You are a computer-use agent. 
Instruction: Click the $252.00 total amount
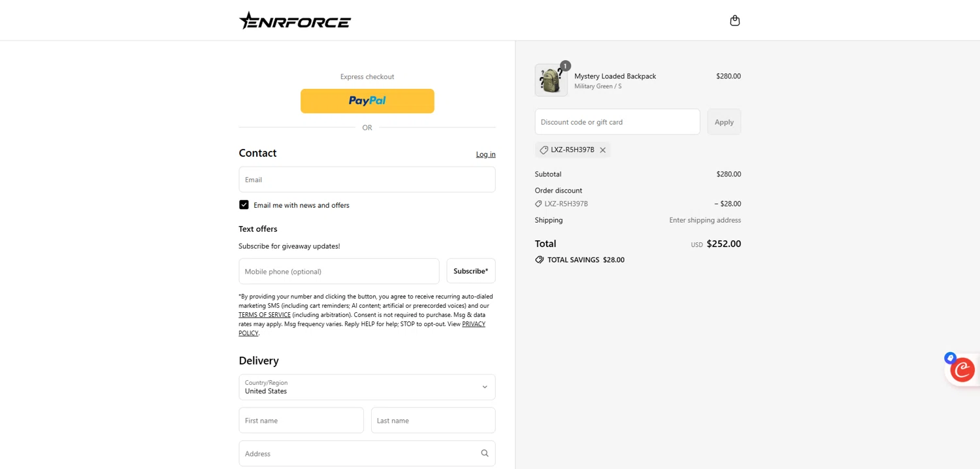click(x=724, y=244)
